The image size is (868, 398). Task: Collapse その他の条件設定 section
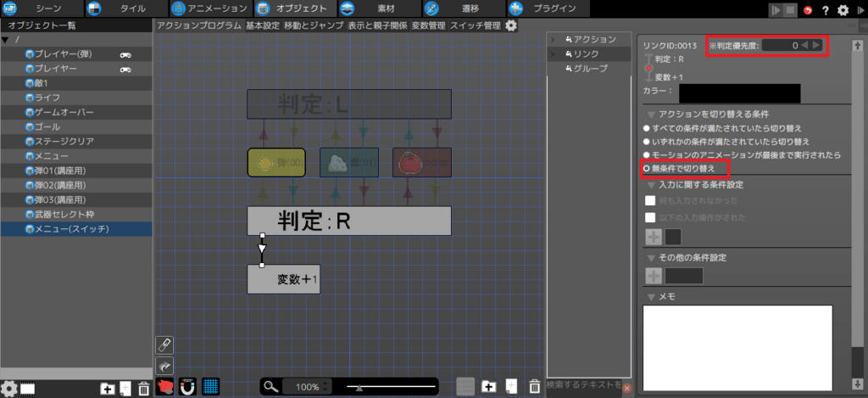[x=650, y=258]
